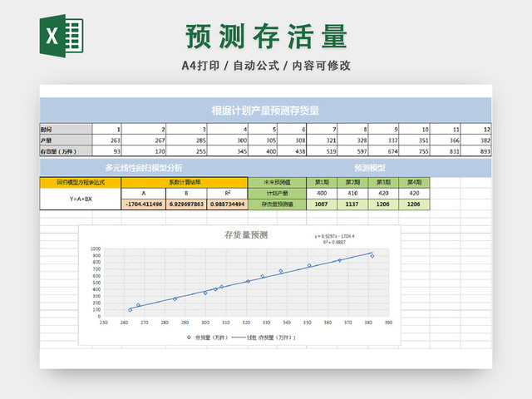Select forecast value 1137
Screen dimensions: 532x399
tap(352, 204)
